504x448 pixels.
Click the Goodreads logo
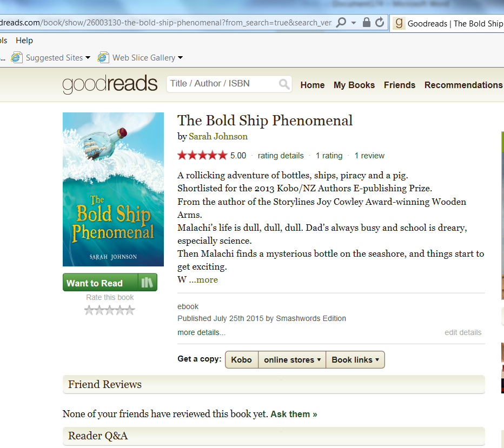(x=110, y=84)
